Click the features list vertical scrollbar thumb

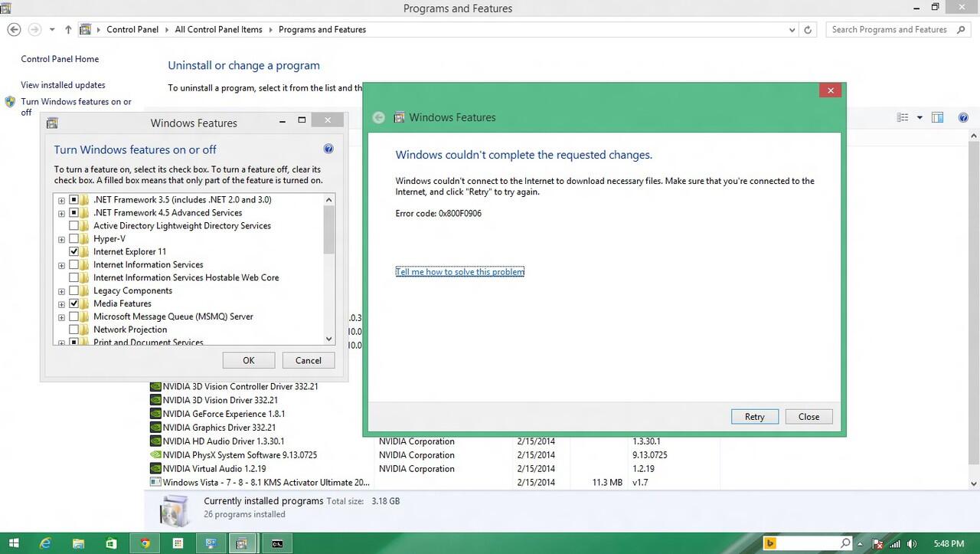pyautogui.click(x=329, y=230)
